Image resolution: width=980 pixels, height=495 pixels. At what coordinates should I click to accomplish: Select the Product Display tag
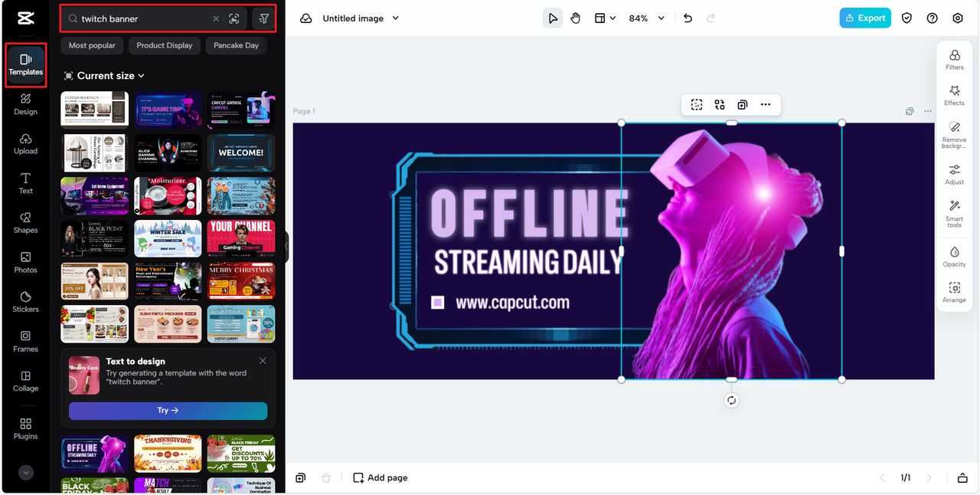point(165,45)
